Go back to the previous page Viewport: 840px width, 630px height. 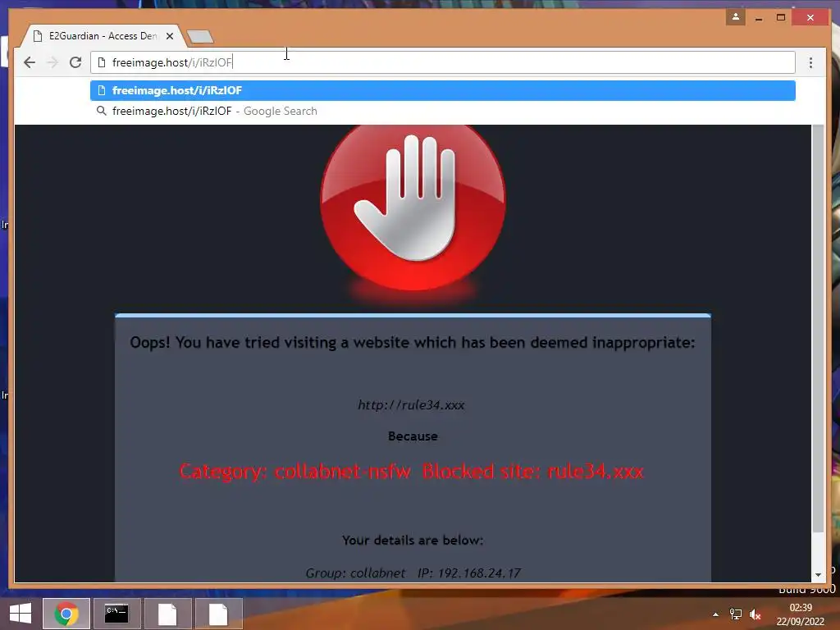(30, 62)
